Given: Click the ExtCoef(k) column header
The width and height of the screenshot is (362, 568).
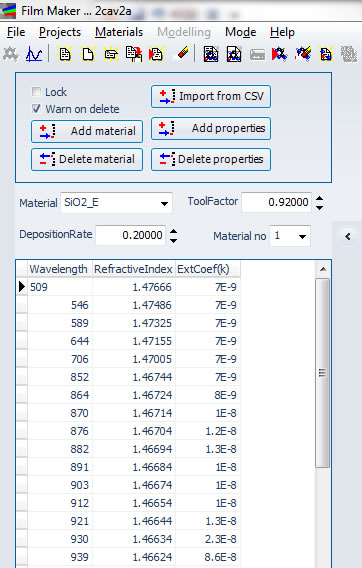Looking at the screenshot, I should pyautogui.click(x=208, y=269).
